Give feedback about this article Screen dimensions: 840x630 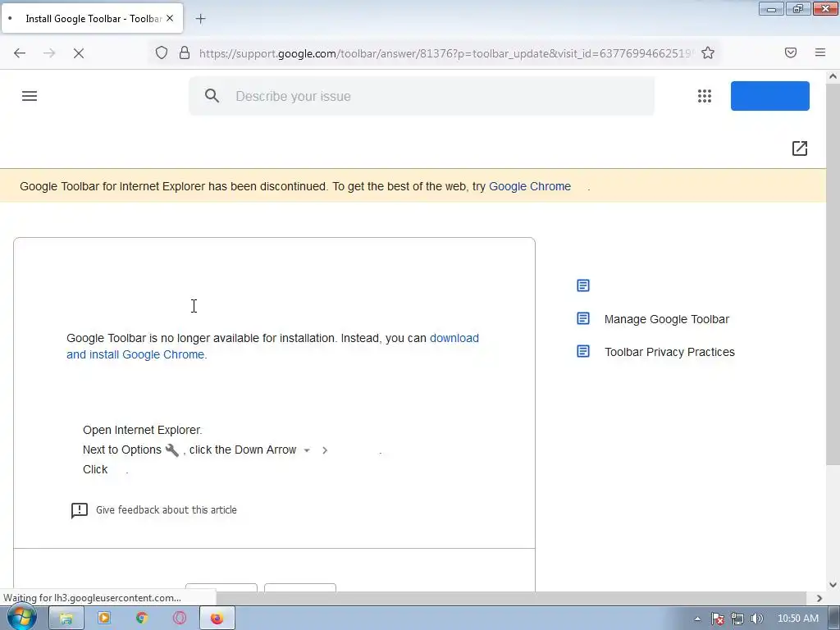[x=166, y=510]
